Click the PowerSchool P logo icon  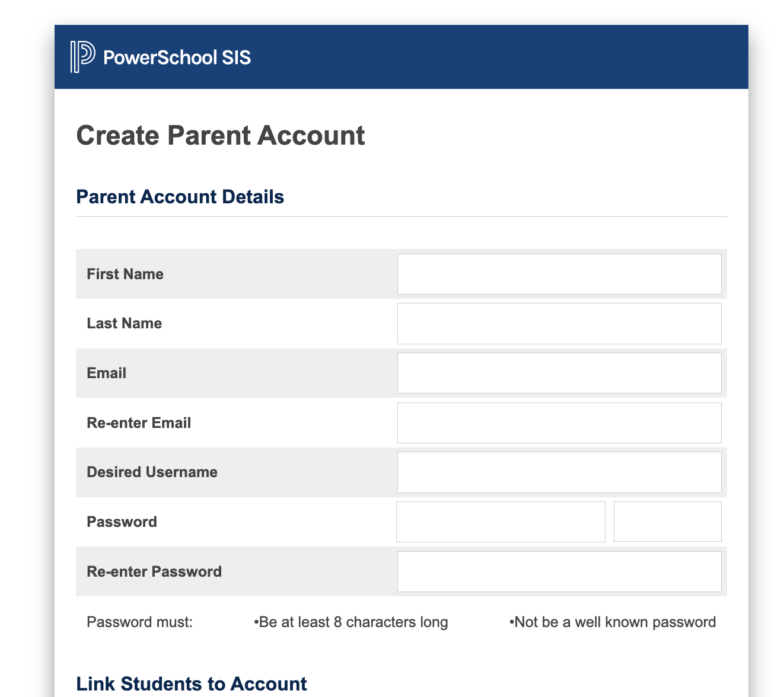(82, 57)
